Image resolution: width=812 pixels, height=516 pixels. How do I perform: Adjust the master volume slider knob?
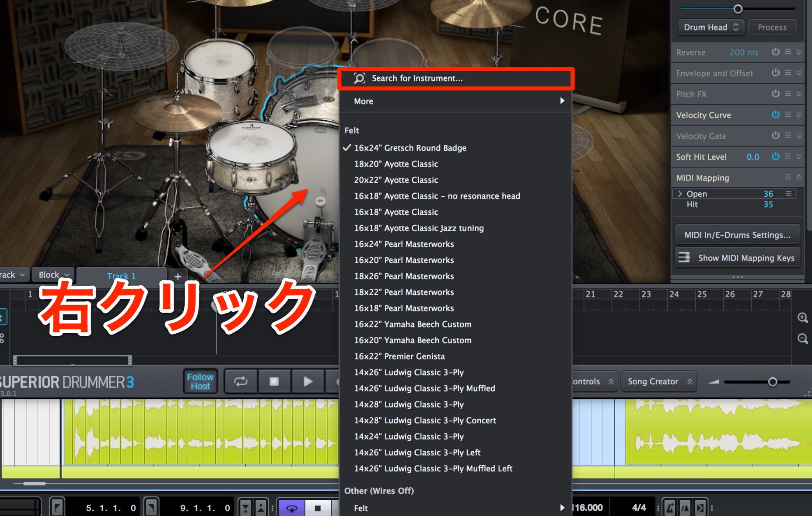click(x=773, y=382)
